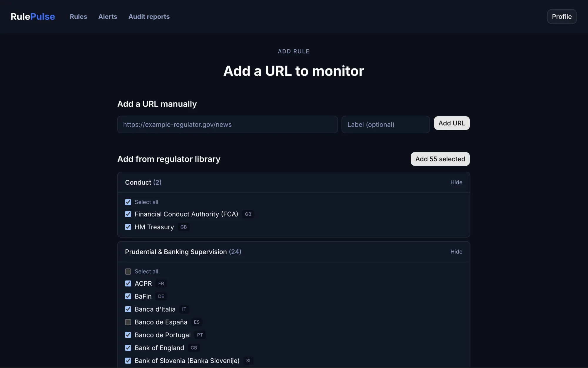This screenshot has height=368, width=588.
Task: Click the FR tag next to ACPR
Action: pyautogui.click(x=161, y=283)
